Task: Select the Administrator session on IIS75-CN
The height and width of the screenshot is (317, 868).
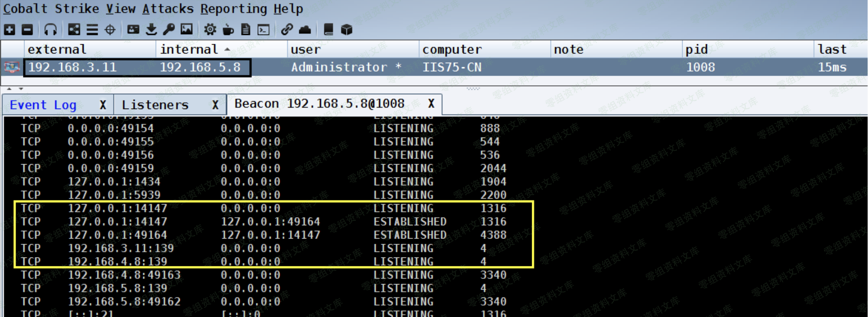Action: tap(346, 67)
